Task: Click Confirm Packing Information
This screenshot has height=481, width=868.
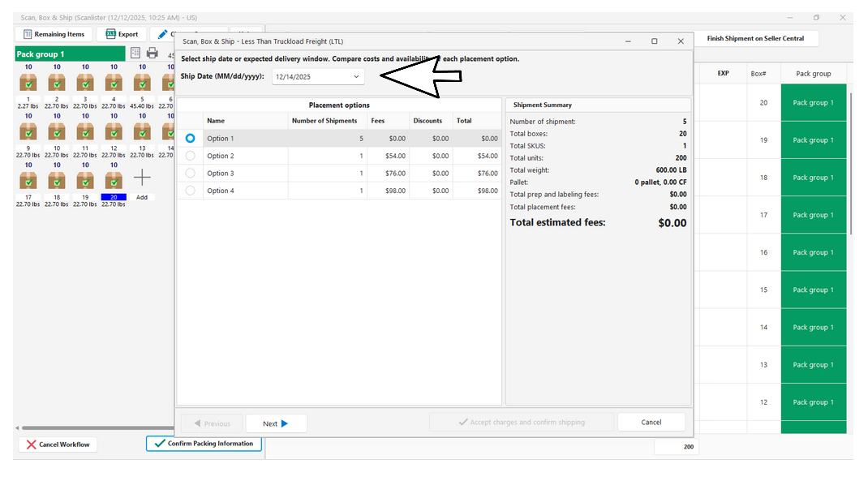Action: point(204,444)
